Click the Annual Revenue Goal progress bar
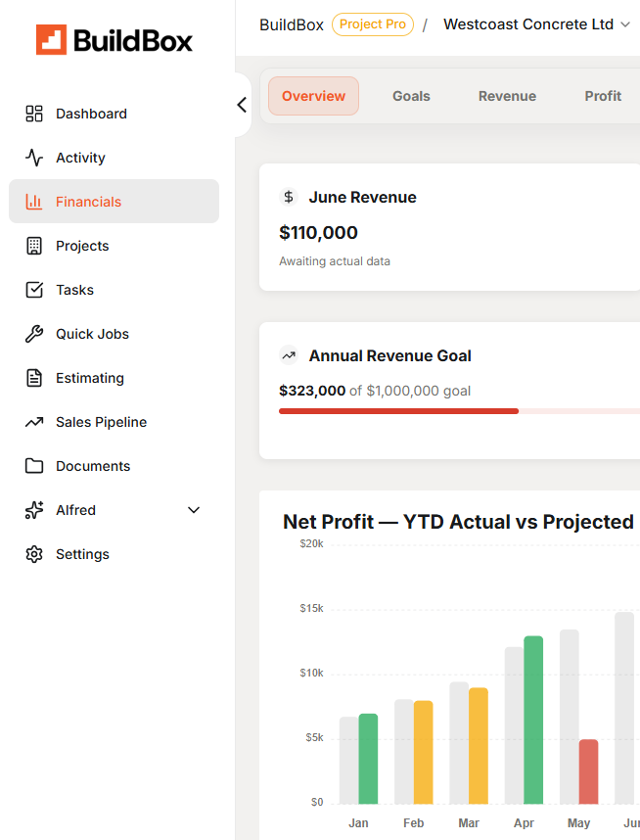The height and width of the screenshot is (840, 640). click(x=460, y=411)
